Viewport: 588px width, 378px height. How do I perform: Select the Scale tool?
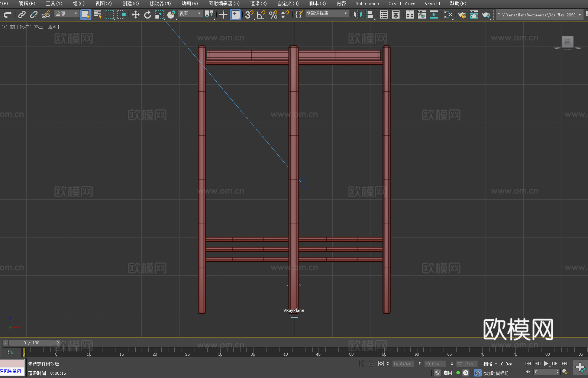159,14
